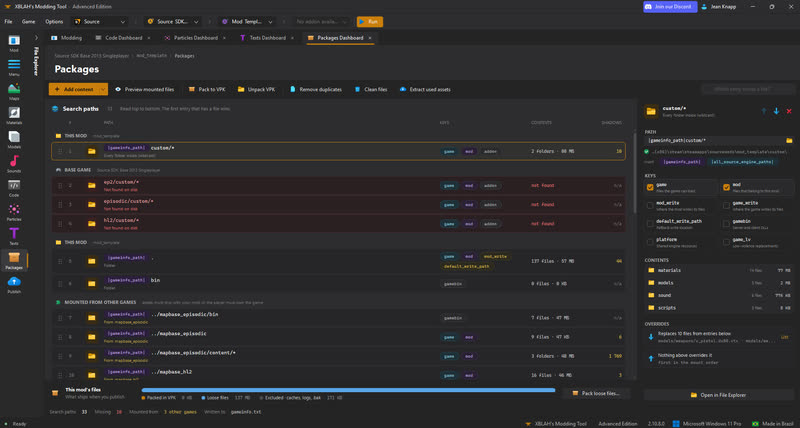
Task: Click the Run button
Action: [x=370, y=21]
